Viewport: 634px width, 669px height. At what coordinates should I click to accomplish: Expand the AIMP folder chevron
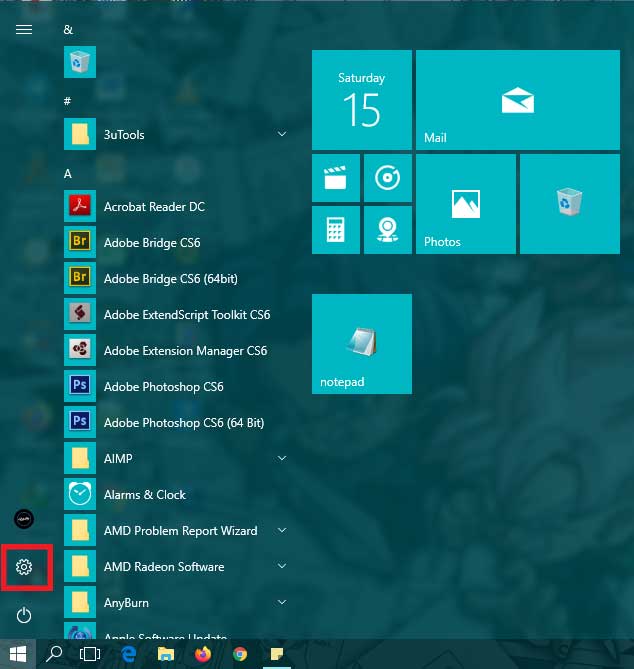pos(282,458)
